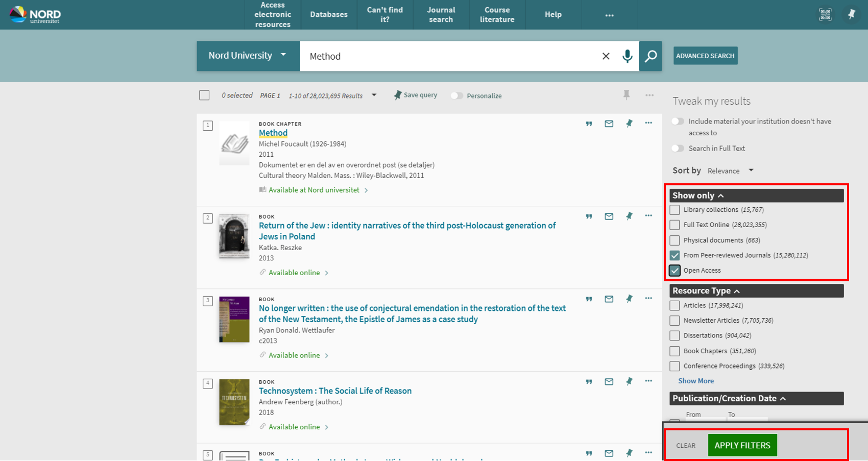Open the citation tool for Method
868x461 pixels.
[x=589, y=124]
